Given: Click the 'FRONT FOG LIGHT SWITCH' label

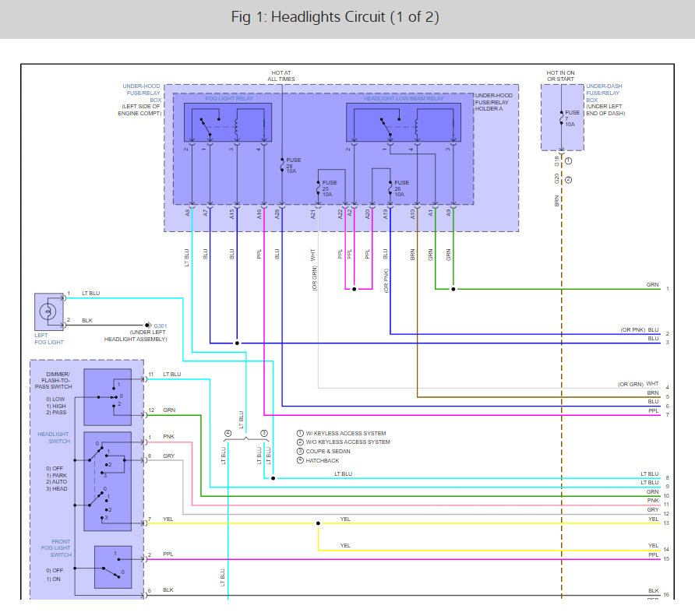Looking at the screenshot, I should pos(56,548).
